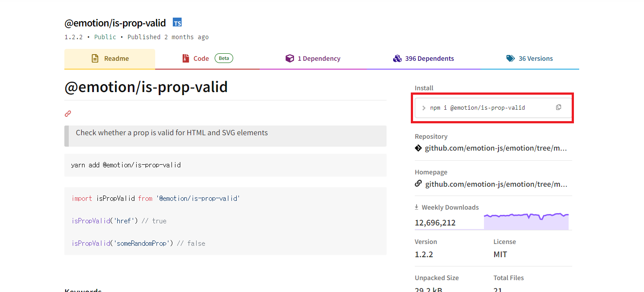Click the 12,696,212 downloads count

[x=435, y=223]
